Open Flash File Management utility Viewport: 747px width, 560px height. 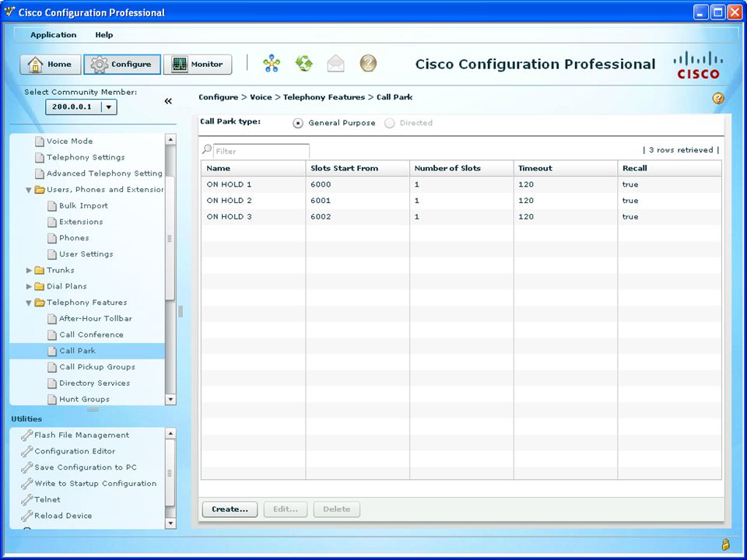point(82,436)
